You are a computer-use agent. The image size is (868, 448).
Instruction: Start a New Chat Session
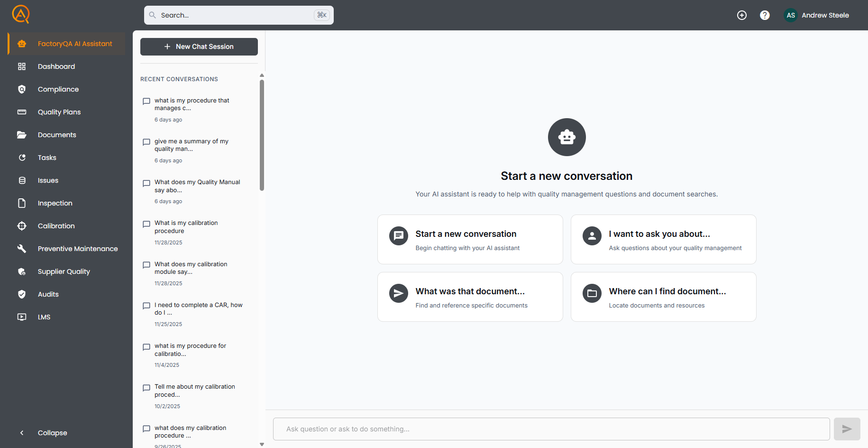coord(199,47)
